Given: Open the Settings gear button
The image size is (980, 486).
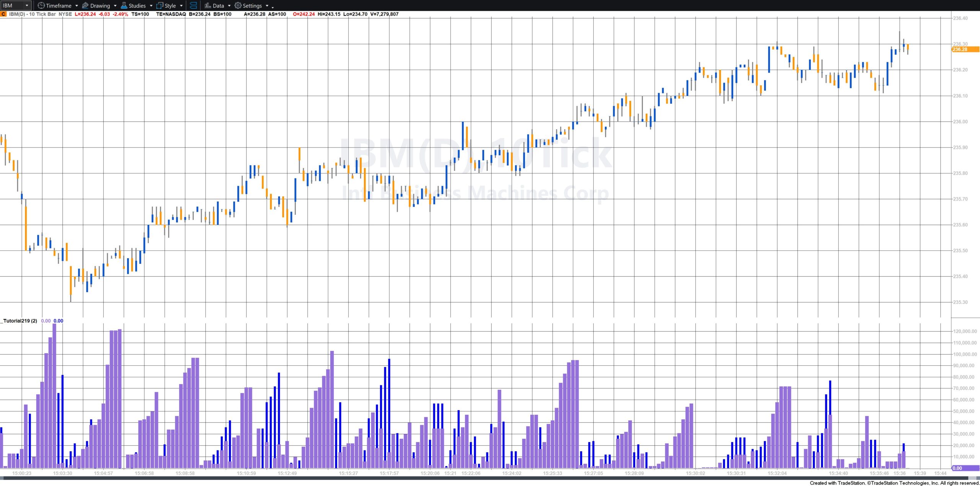Looking at the screenshot, I should tap(248, 5).
